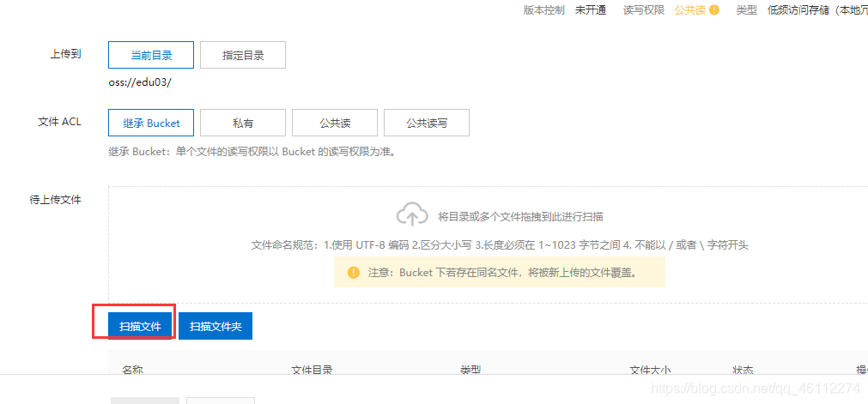This screenshot has height=404, width=868.
Task: Click the 读写权限 label at top
Action: (x=644, y=10)
